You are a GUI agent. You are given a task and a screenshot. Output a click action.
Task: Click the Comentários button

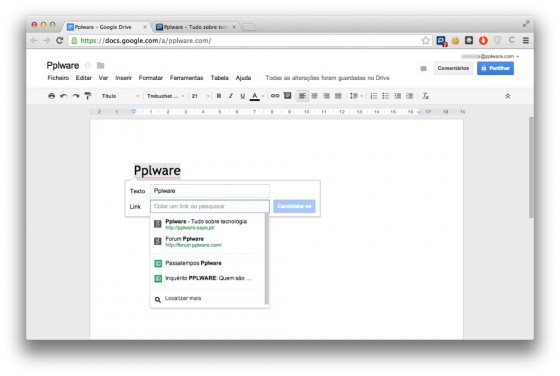[453, 68]
